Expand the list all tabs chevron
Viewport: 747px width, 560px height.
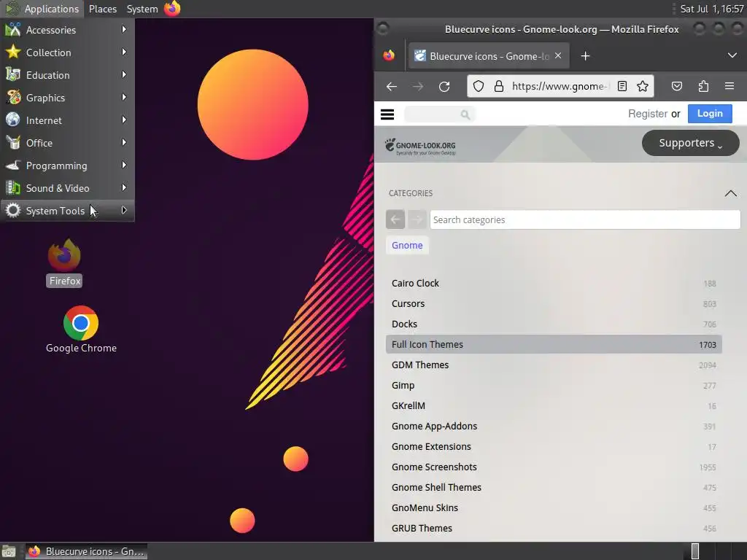click(732, 55)
